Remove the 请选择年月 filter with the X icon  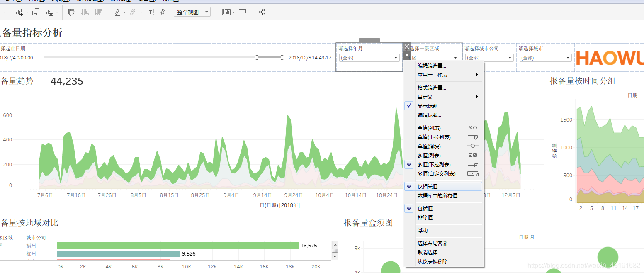tap(407, 47)
